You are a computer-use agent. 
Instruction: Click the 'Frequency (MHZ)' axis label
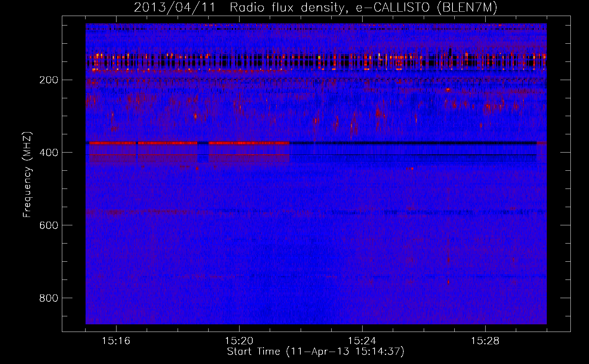(x=27, y=175)
